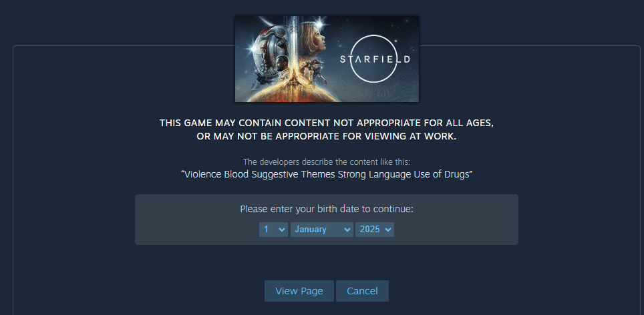Click 'The developers describe the content' text
The height and width of the screenshot is (315, 644).
pyautogui.click(x=327, y=162)
